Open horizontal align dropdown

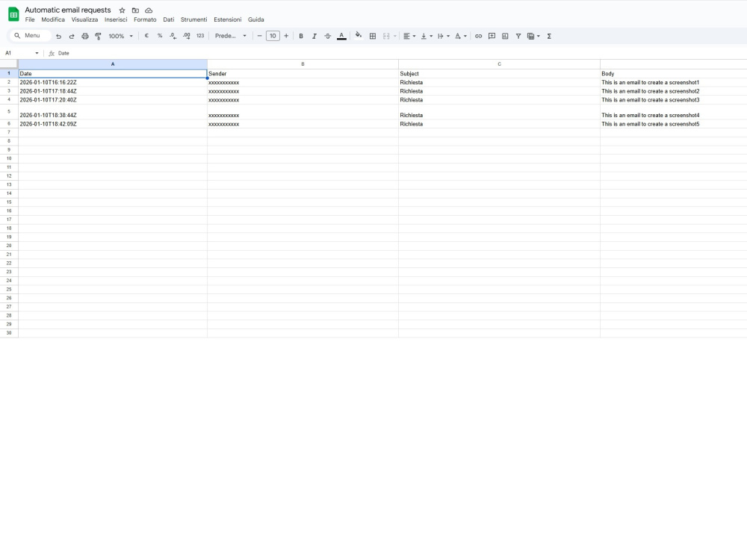[409, 36]
